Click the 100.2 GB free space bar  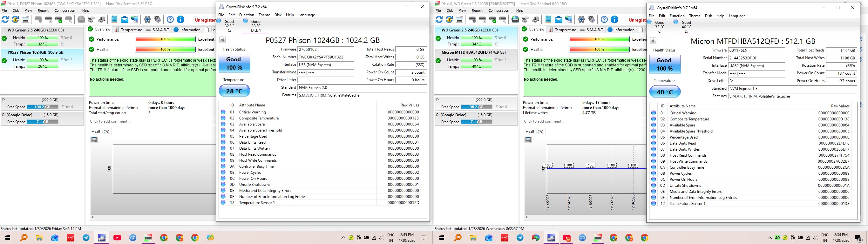[x=43, y=107]
